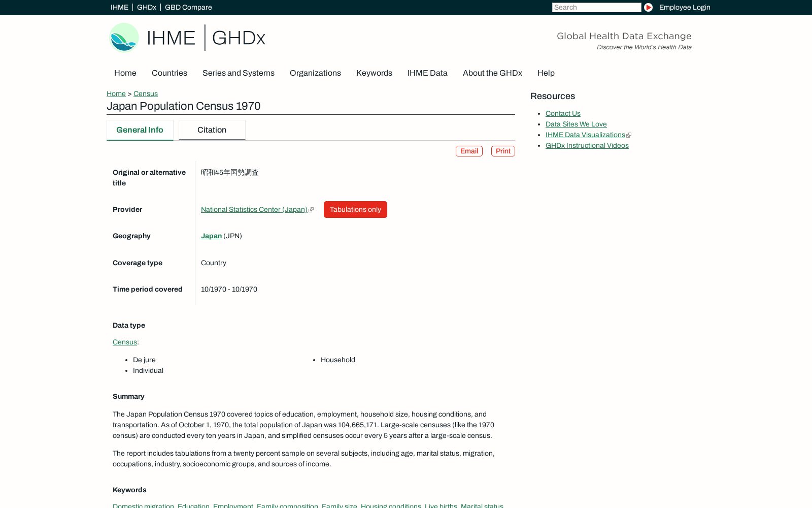Open the Japan geography link
812x508 pixels.
(x=211, y=236)
